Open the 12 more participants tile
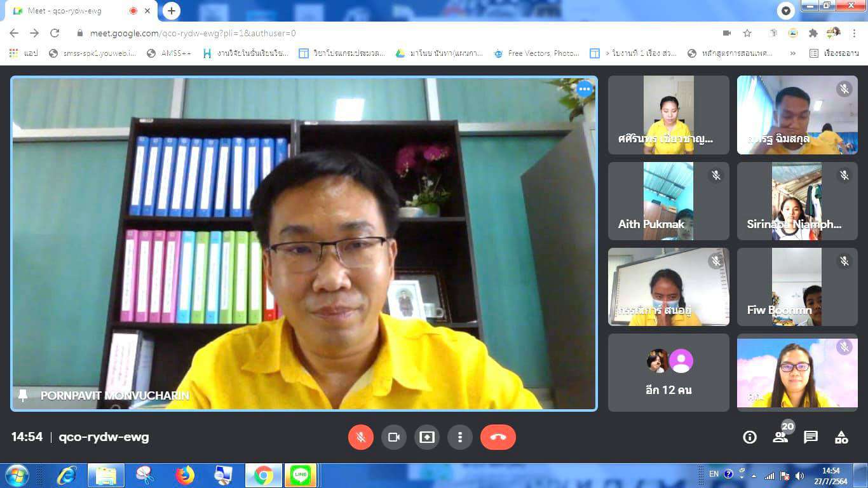The height and width of the screenshot is (488, 868). (668, 372)
